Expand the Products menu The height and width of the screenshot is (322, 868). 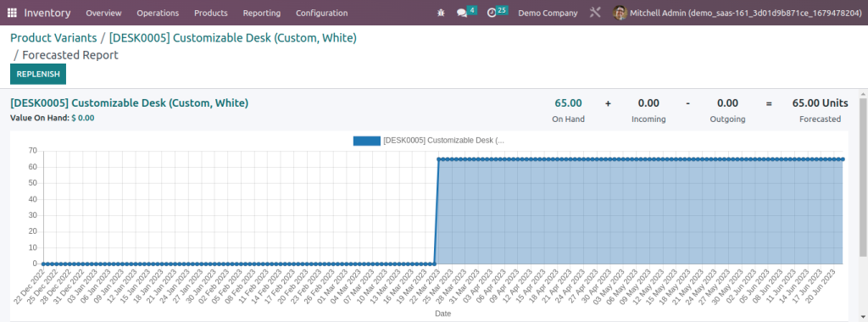[211, 13]
